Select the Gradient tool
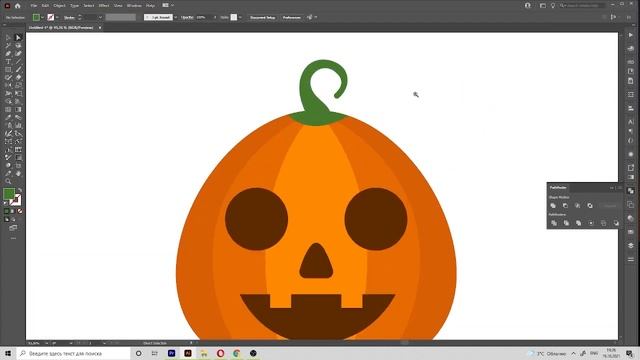 point(18,109)
